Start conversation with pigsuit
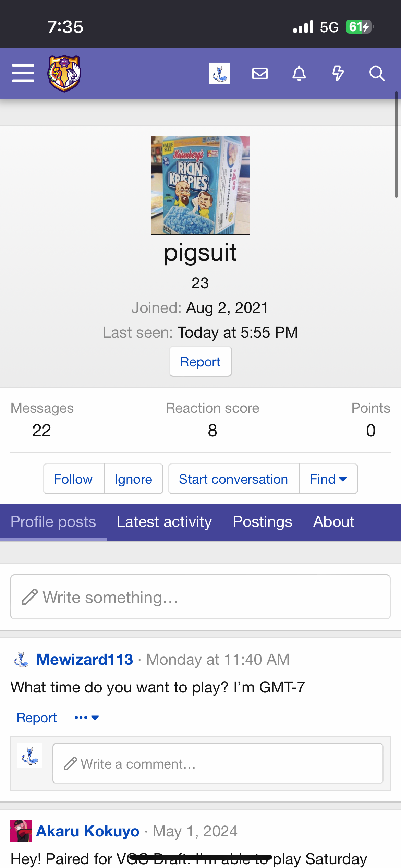The width and height of the screenshot is (401, 868). tap(233, 479)
